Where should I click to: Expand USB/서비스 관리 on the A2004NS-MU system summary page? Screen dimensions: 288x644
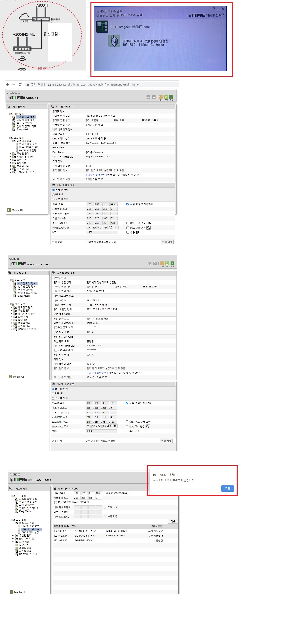pyautogui.click(x=12, y=329)
